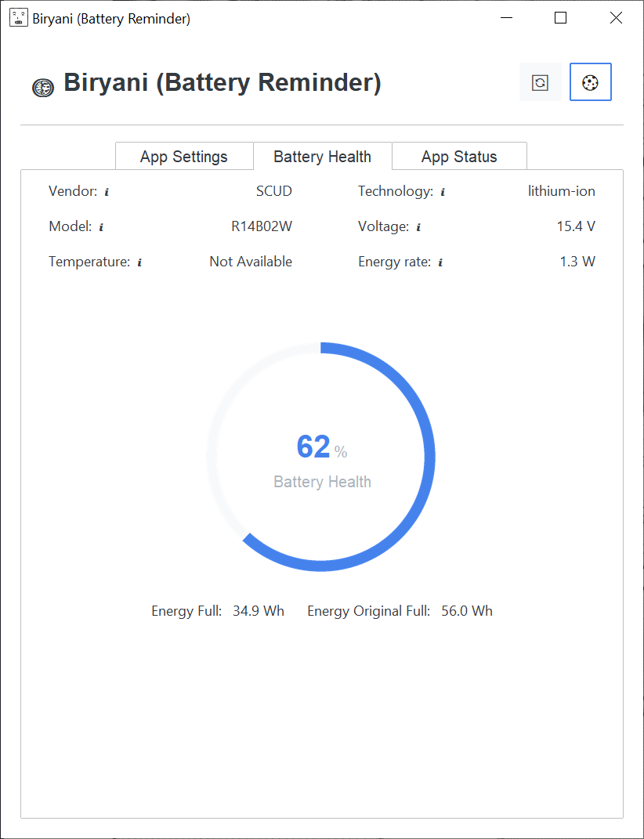Click the 34.9 Wh energy full value
Viewport: 644px width, 839px height.
click(259, 611)
